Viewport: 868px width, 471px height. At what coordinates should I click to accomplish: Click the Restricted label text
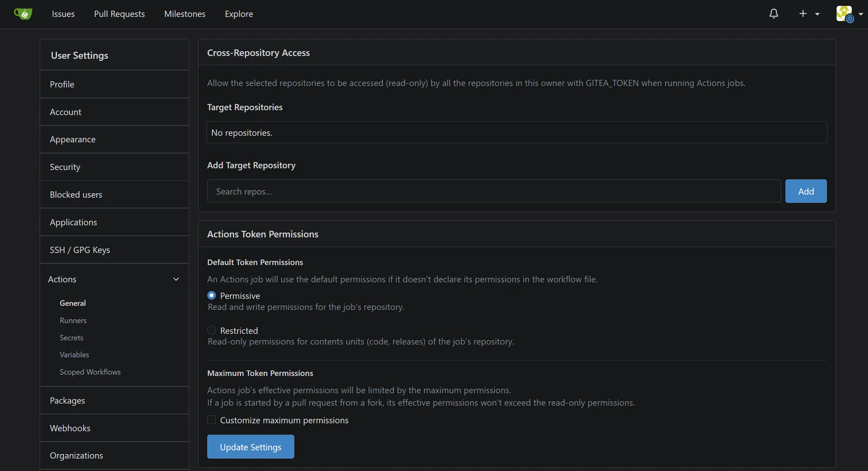tap(239, 330)
